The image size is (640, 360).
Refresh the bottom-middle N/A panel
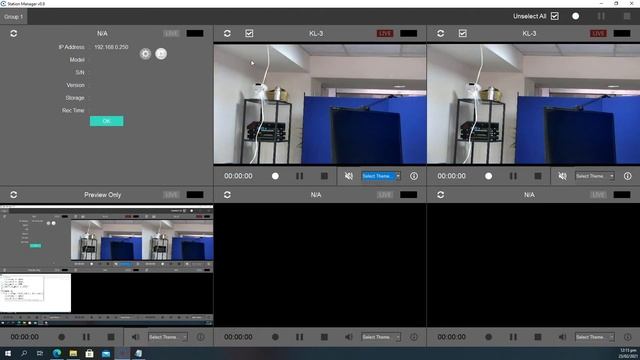pos(227,195)
